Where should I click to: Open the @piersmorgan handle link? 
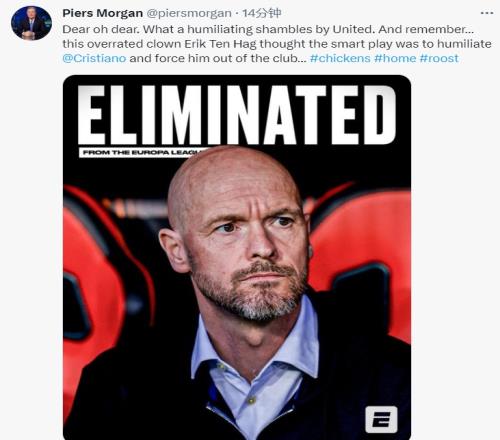[x=189, y=13]
